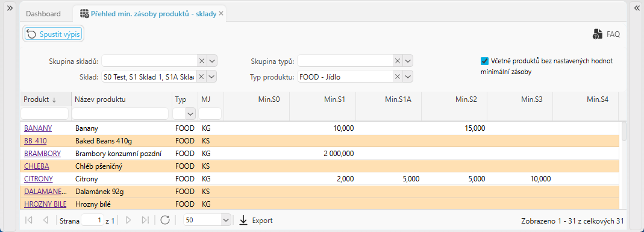
Task: Open the DALAMANE... product link
Action: 45,192
